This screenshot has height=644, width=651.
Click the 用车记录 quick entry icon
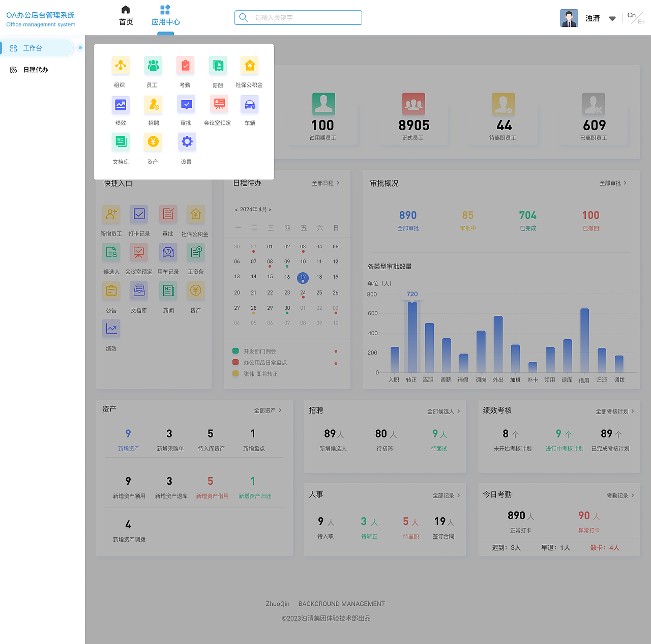[x=168, y=252]
